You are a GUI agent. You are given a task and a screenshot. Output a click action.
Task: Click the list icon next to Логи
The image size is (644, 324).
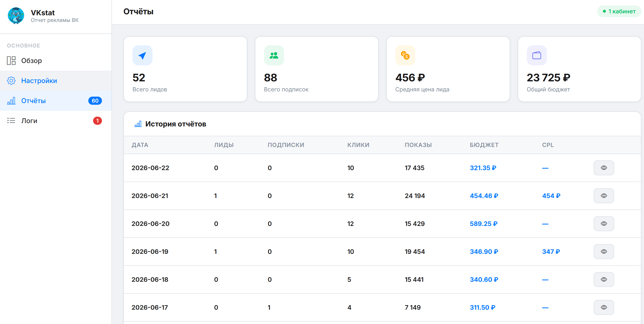point(11,121)
